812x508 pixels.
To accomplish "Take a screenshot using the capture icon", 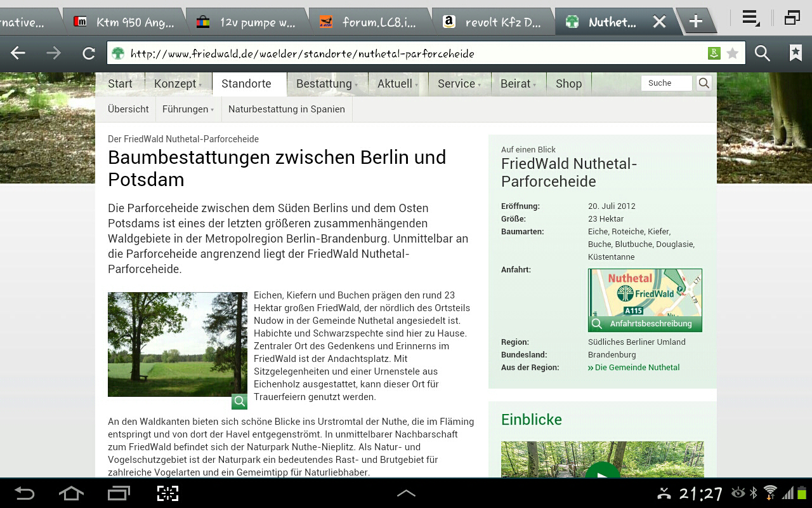I will pos(167,493).
